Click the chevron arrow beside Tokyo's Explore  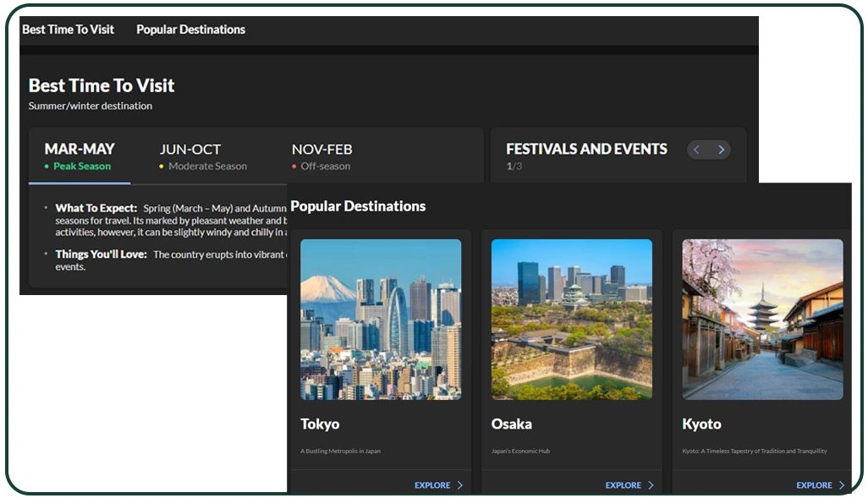click(x=460, y=485)
